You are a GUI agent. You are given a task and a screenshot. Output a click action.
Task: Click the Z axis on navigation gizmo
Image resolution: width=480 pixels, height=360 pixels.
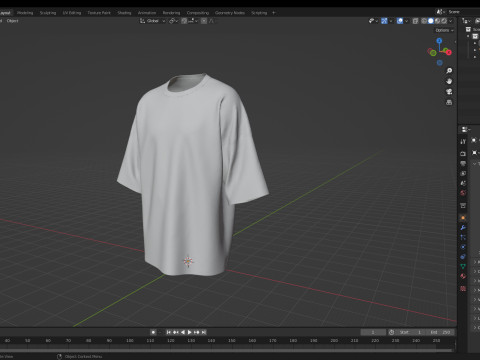pyautogui.click(x=439, y=41)
